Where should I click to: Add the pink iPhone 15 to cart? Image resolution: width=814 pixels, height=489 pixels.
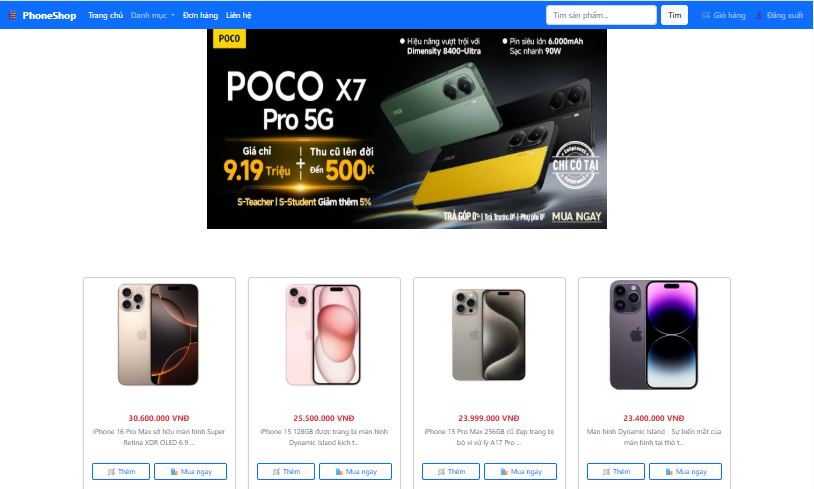click(286, 471)
